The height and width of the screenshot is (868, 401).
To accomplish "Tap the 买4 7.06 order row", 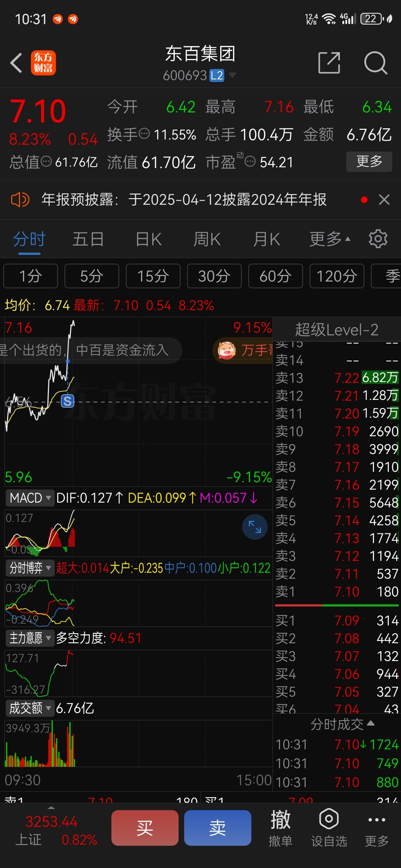I will [x=337, y=674].
